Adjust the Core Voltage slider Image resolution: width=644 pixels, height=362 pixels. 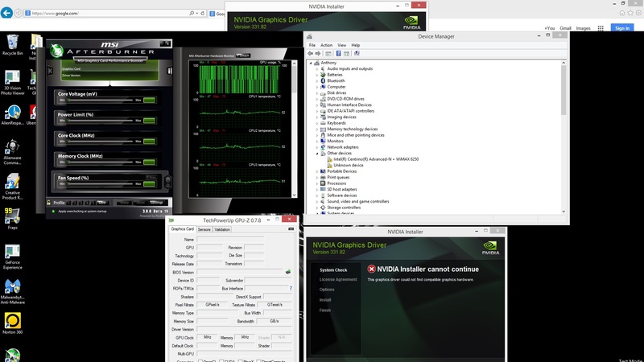[x=100, y=100]
